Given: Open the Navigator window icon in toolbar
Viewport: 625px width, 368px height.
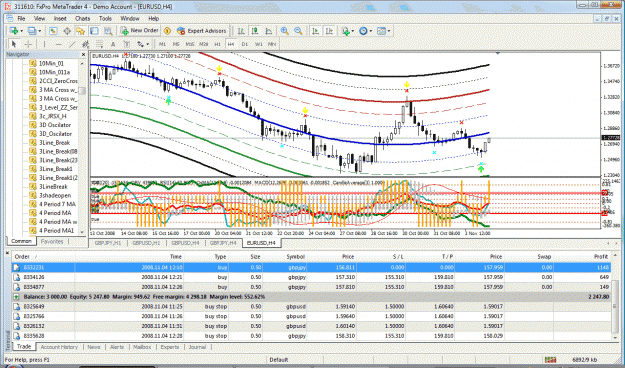Looking at the screenshot, I should click(x=81, y=31).
